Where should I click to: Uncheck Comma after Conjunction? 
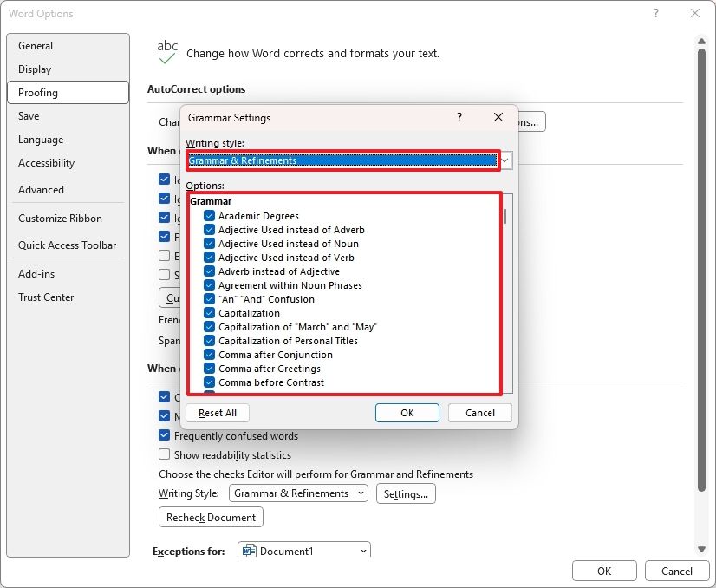tap(208, 355)
